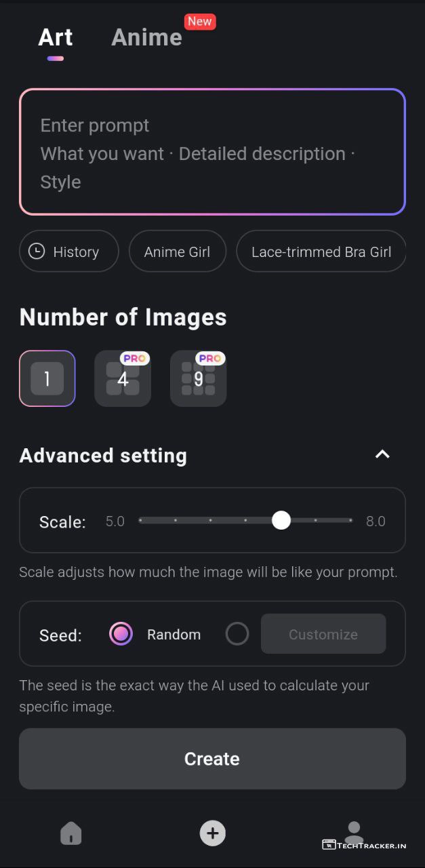Click the PRO badge on 9 images
Image resolution: width=425 pixels, height=868 pixels.
(x=210, y=358)
